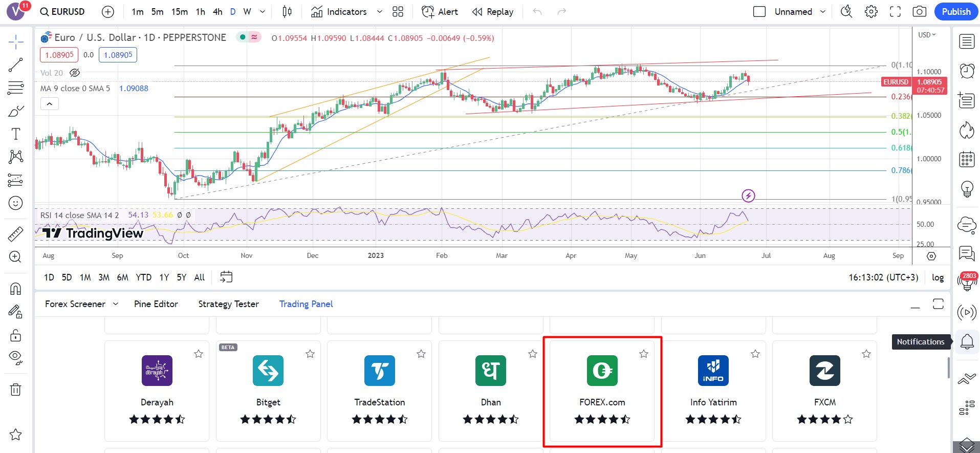This screenshot has width=980, height=453.
Task: Open chart settings gear
Action: point(871,12)
